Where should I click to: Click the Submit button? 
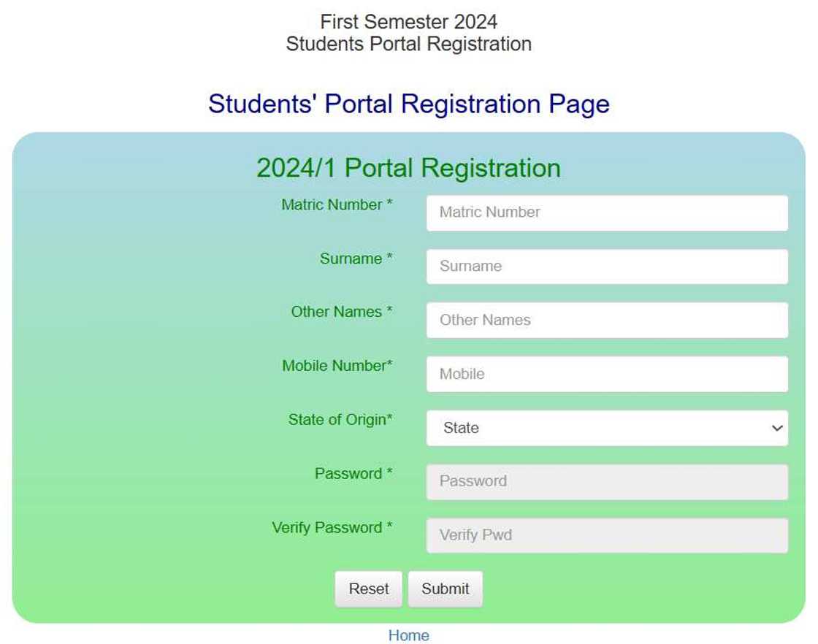[x=445, y=589]
